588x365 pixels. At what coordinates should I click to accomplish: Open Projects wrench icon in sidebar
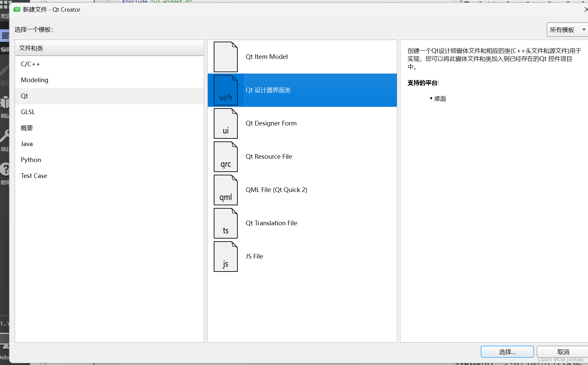pyautogui.click(x=5, y=136)
